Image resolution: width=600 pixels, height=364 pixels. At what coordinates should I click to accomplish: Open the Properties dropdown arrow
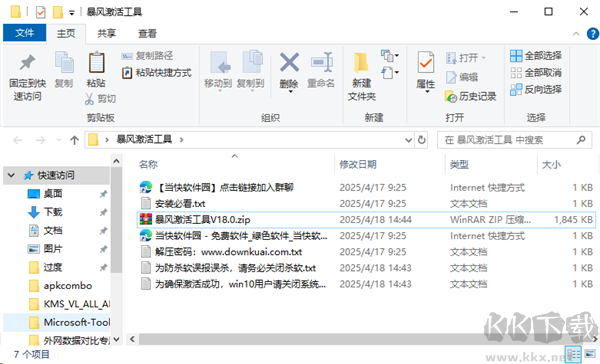[426, 91]
